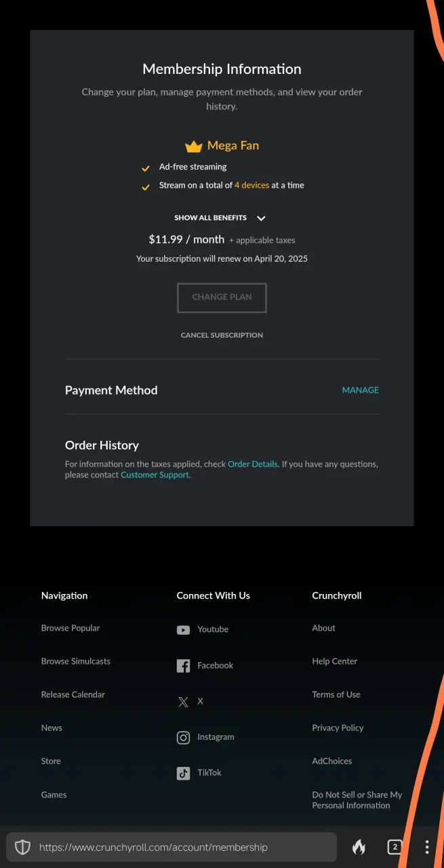Open the Instagram camera icon
This screenshot has width=444, height=868.
pos(183,738)
